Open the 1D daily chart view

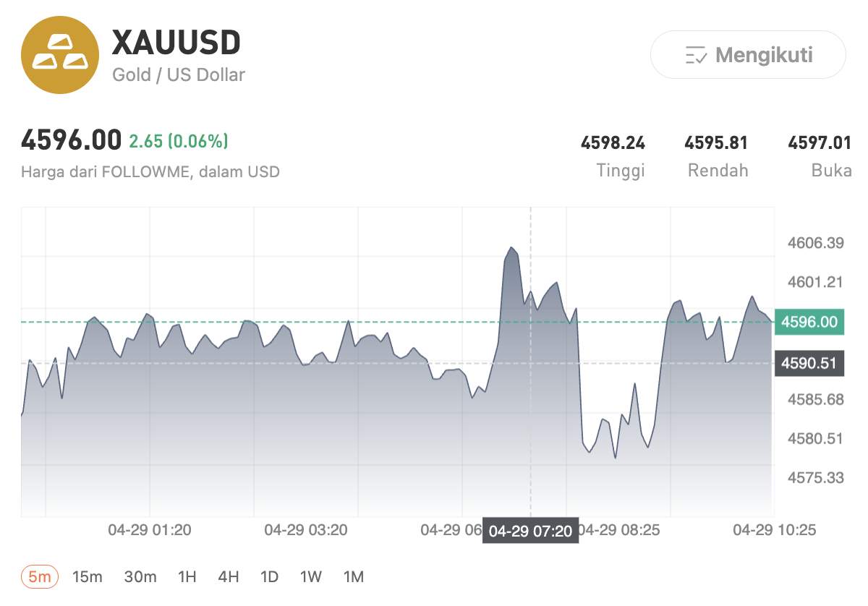pos(269,576)
